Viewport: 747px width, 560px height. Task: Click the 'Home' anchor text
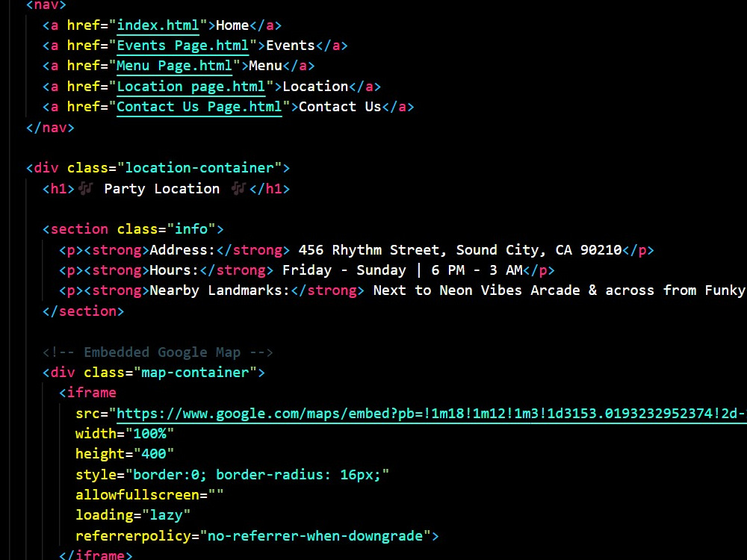click(x=232, y=25)
